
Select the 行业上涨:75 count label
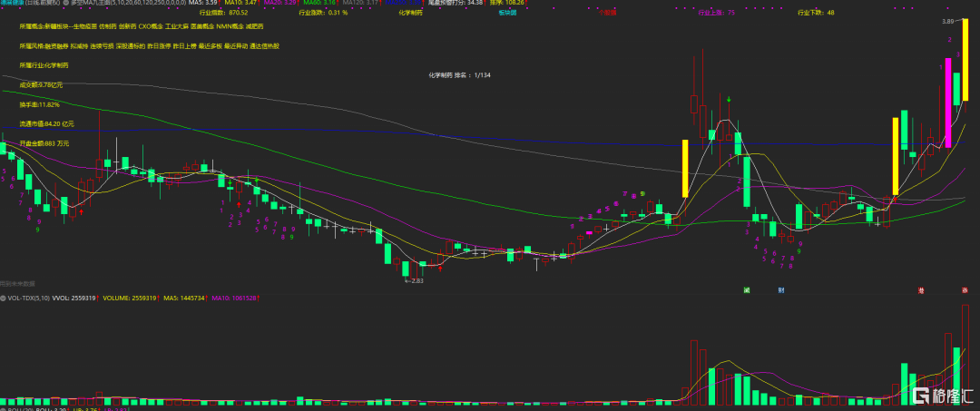716,13
